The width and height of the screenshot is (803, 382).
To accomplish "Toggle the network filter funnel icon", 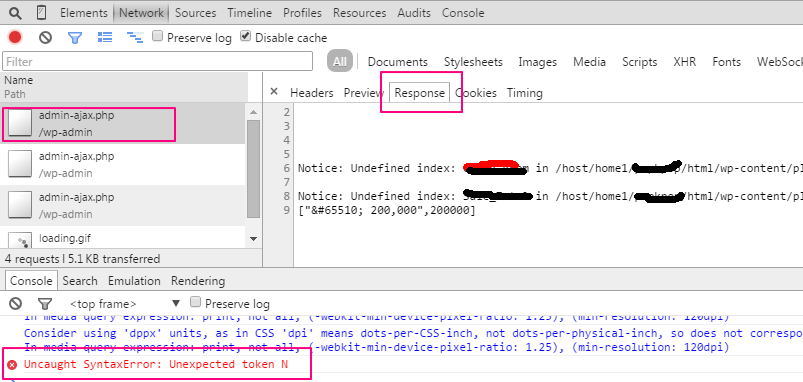I will (x=75, y=37).
